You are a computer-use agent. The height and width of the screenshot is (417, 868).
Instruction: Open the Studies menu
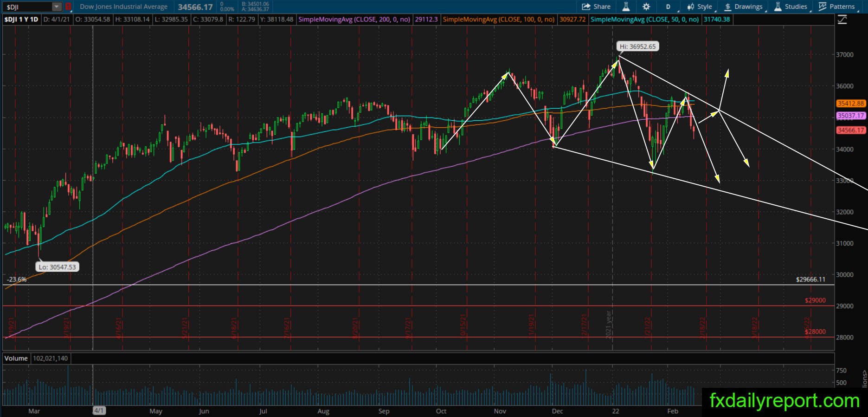[791, 7]
